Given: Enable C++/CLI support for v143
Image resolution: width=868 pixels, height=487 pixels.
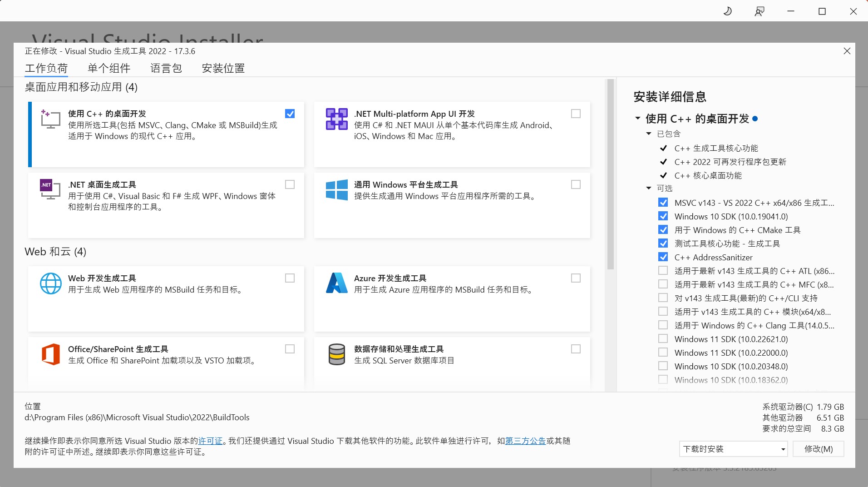Looking at the screenshot, I should pyautogui.click(x=663, y=298).
